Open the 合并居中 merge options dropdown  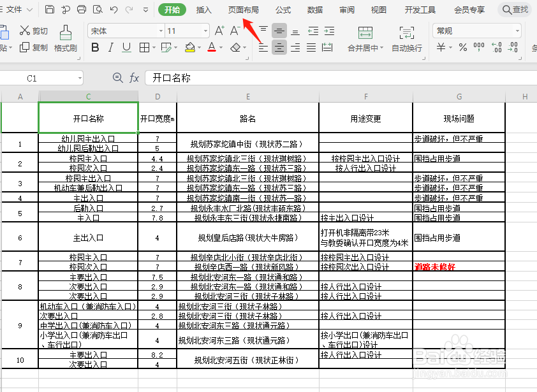pyautogui.click(x=382, y=48)
